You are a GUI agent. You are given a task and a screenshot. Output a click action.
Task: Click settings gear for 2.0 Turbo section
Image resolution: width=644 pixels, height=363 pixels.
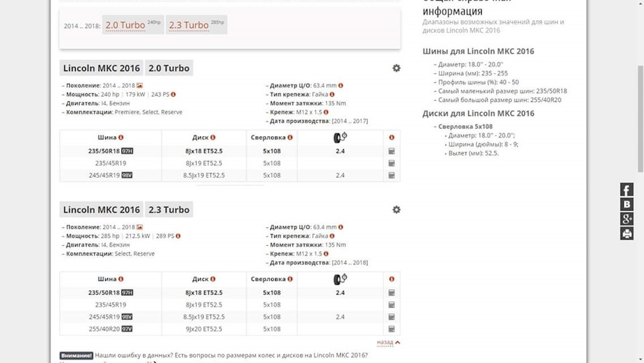[x=396, y=68]
